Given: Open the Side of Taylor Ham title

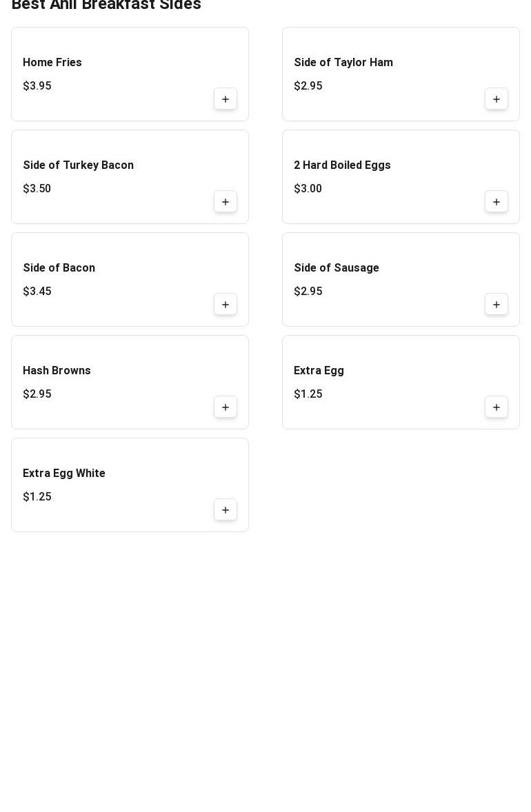Looking at the screenshot, I should [x=343, y=62].
